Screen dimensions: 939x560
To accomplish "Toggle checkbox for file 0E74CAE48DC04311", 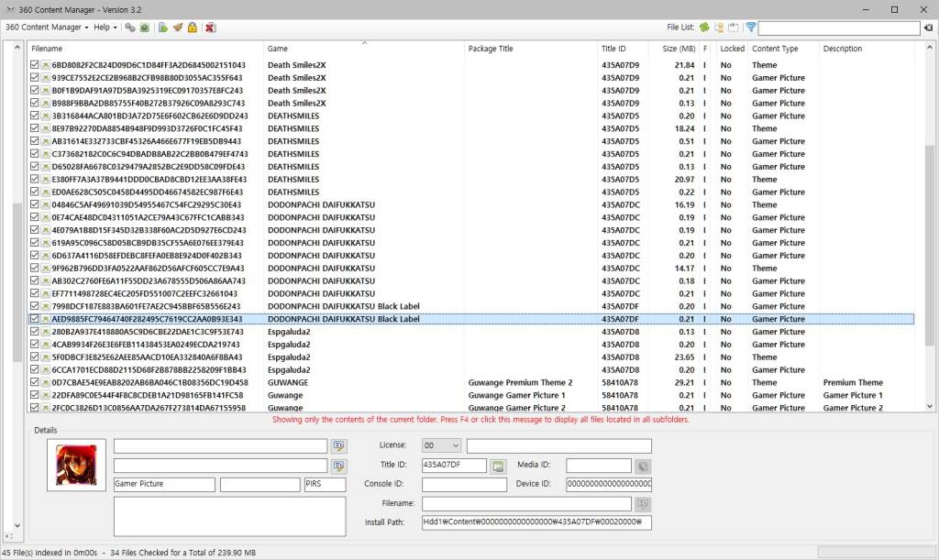I will tap(34, 217).
